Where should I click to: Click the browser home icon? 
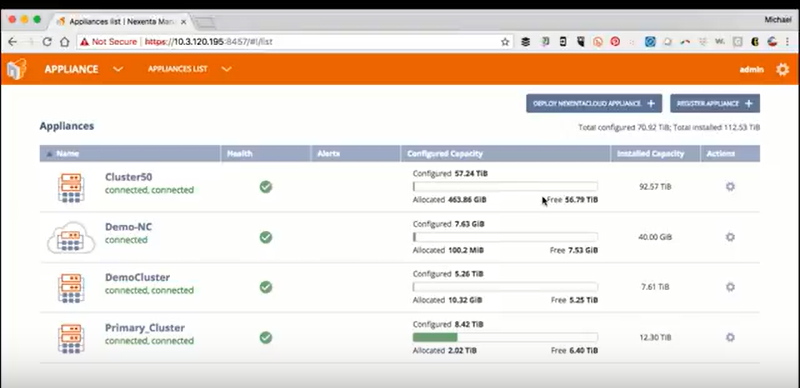(x=64, y=42)
